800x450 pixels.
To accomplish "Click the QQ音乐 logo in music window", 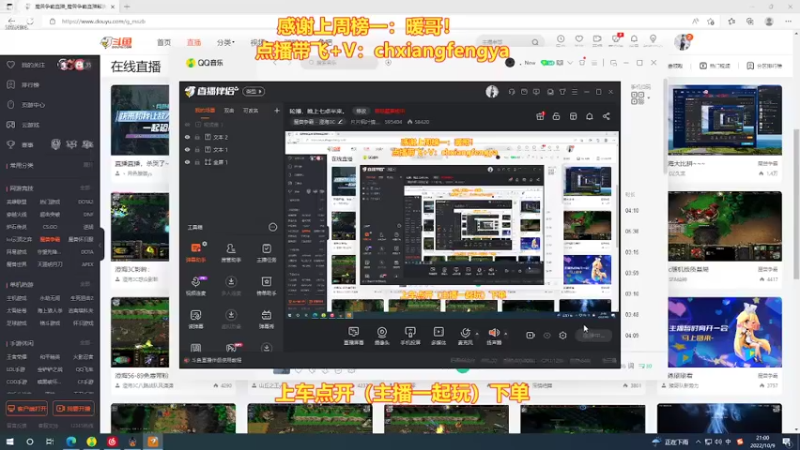I will pos(205,63).
